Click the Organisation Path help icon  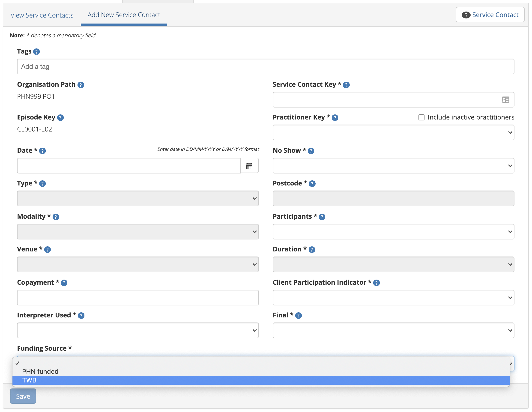(x=80, y=85)
